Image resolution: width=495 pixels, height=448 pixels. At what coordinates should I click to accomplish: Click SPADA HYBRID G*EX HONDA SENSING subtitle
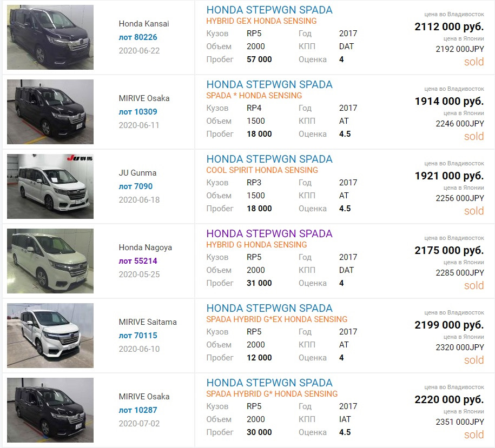click(277, 319)
